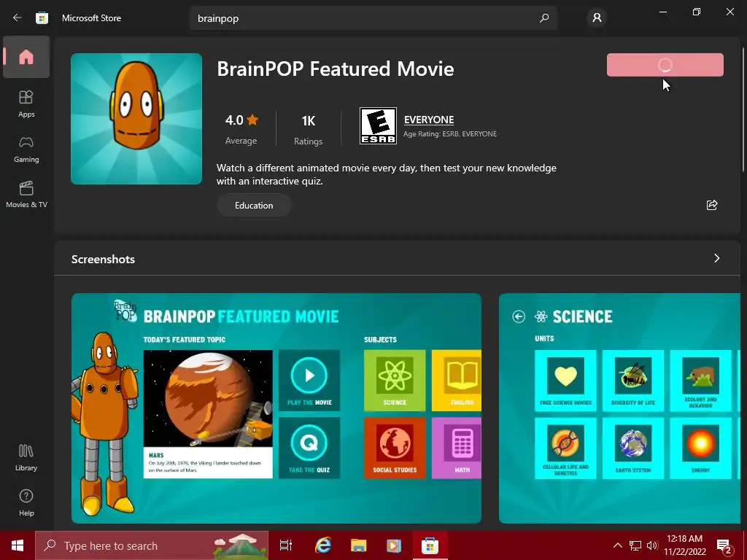Screen dimensions: 747x560
Task: Open the Home sidebar icon
Action: 26,57
